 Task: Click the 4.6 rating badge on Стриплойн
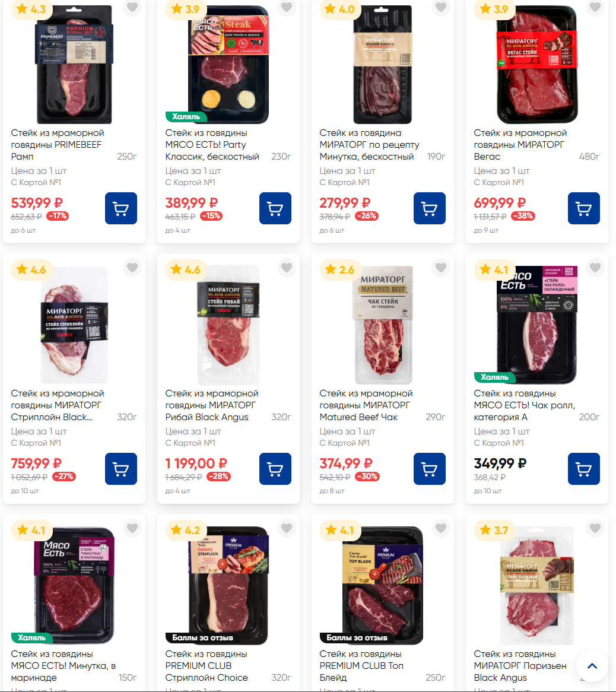pyautogui.click(x=31, y=269)
